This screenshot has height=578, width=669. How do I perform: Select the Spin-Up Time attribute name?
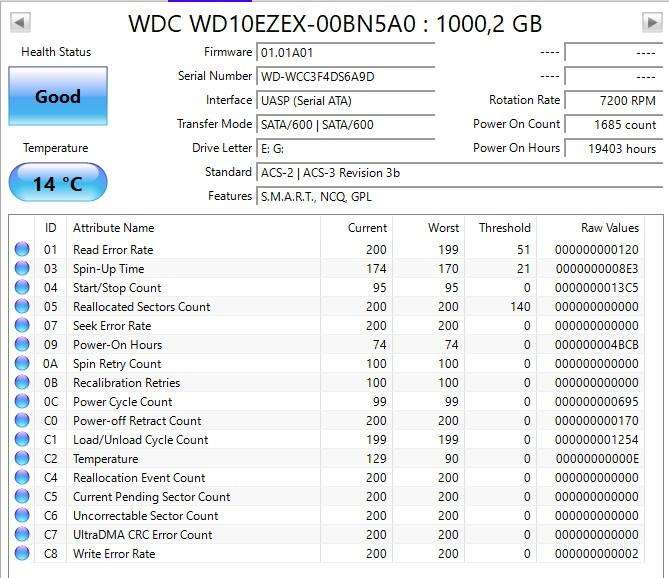coord(108,269)
